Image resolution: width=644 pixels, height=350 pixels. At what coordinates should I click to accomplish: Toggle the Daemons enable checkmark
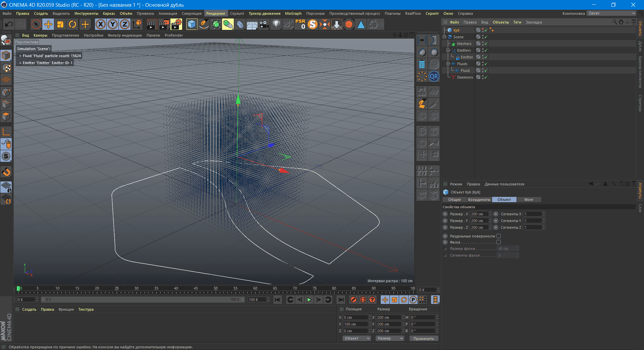[x=486, y=77]
